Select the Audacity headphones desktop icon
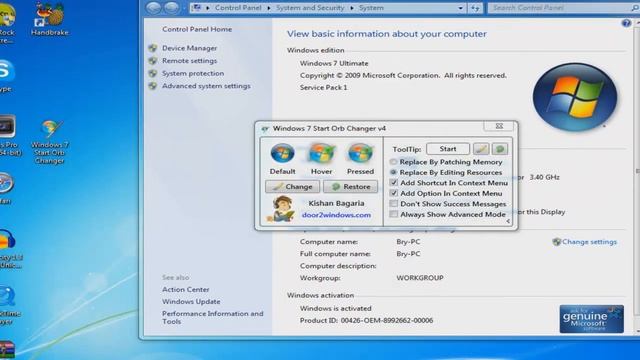The image size is (640, 360). (x=8, y=249)
